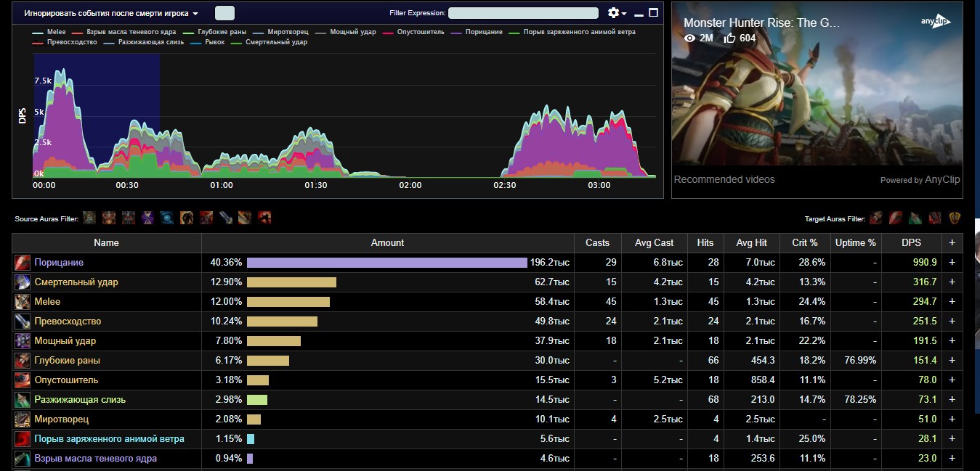Click the Превосходство ability icon
Image resolution: width=980 pixels, height=471 pixels.
[x=23, y=321]
